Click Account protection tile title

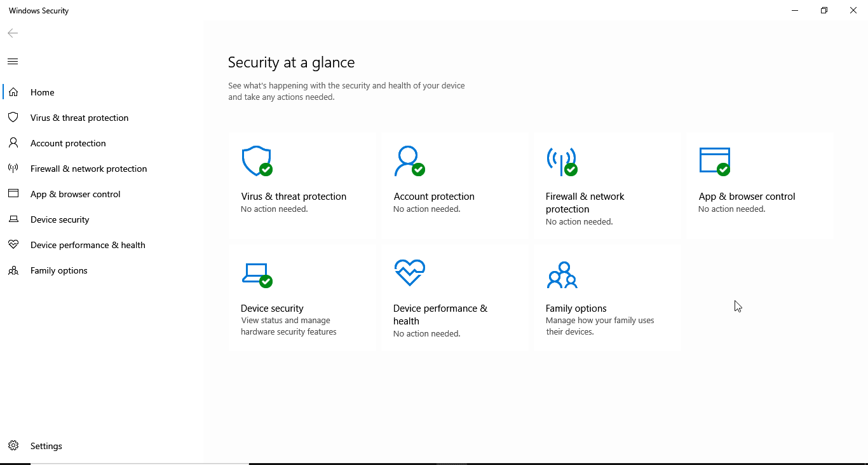tap(434, 197)
